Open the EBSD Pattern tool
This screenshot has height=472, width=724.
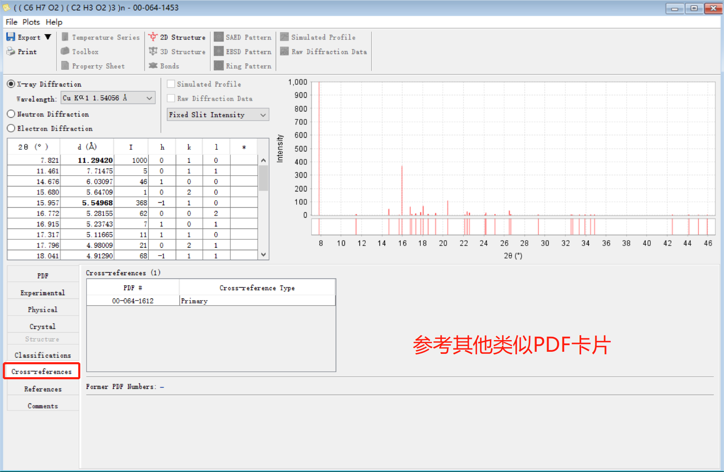click(219, 52)
